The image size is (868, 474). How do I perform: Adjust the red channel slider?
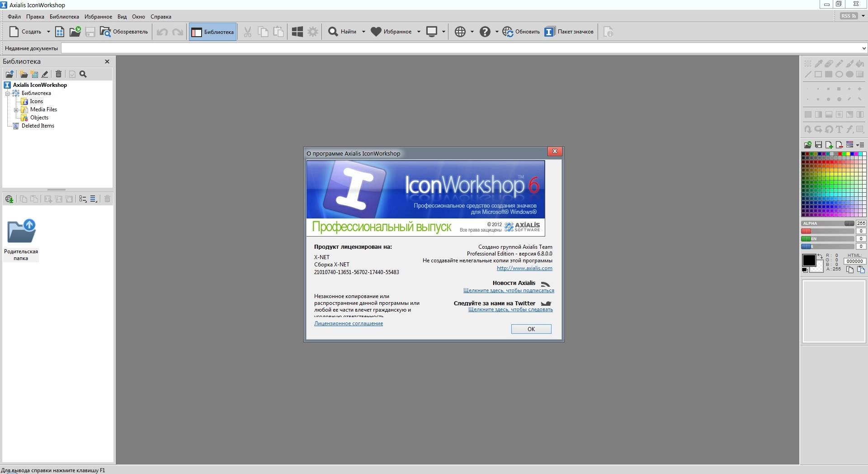click(827, 231)
